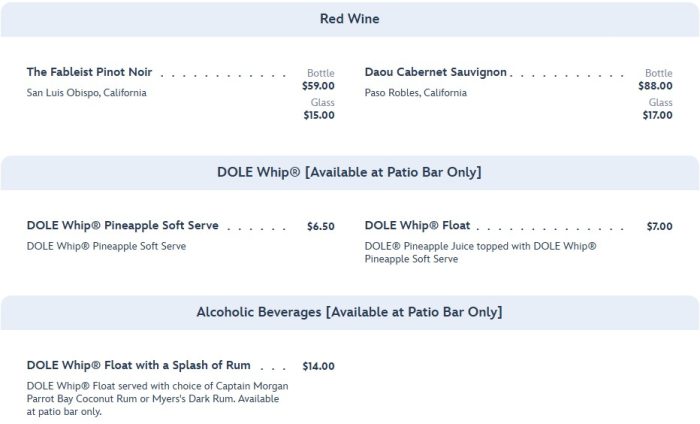Expand the Alcoholic Beverages section header
This screenshot has width=700, height=424.
click(349, 312)
